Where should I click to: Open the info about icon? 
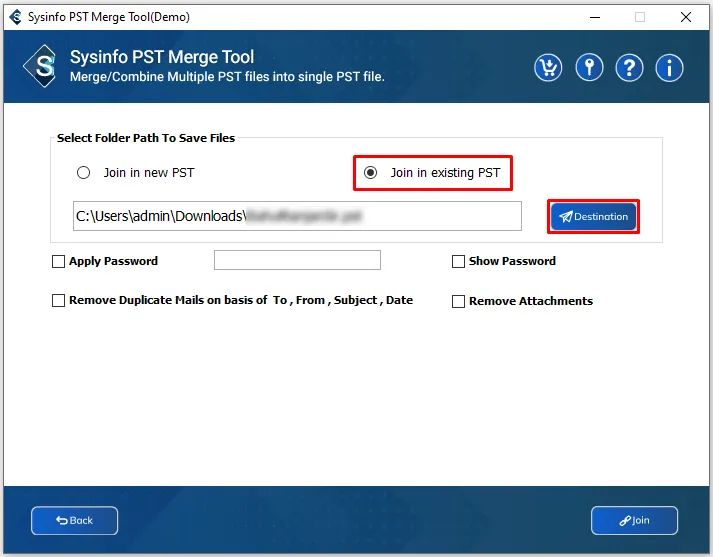669,68
